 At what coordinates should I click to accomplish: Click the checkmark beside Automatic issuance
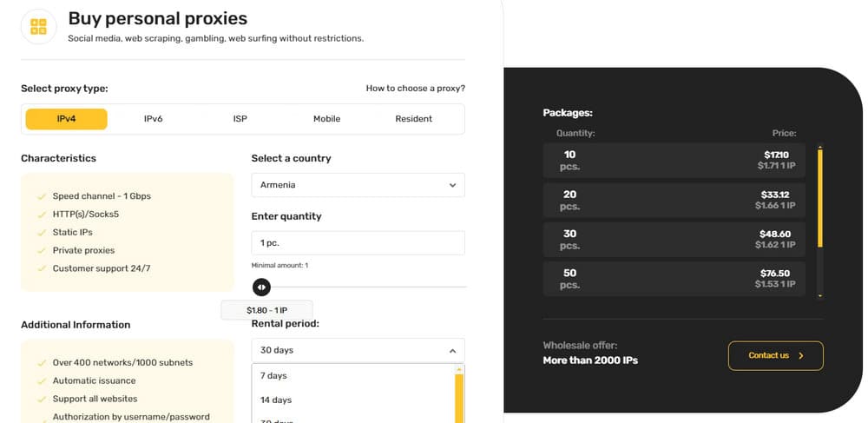(41, 381)
